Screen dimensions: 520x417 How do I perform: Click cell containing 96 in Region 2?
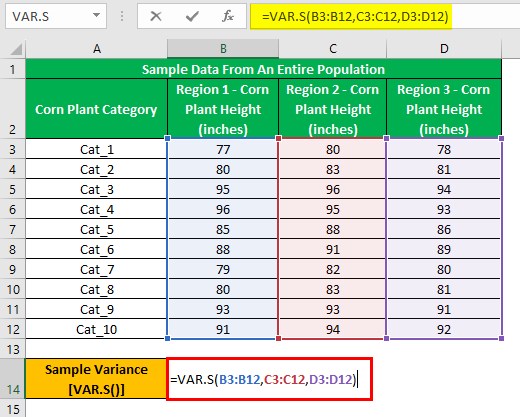[x=333, y=189]
